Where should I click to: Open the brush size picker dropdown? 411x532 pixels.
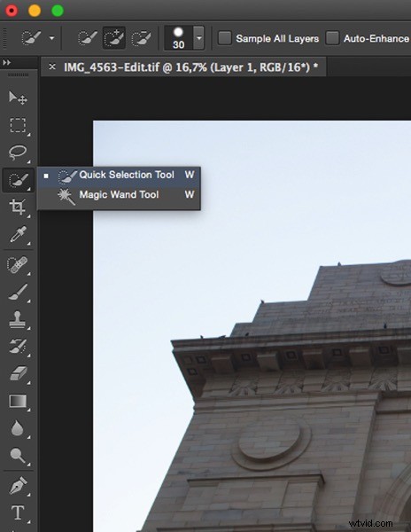(199, 38)
